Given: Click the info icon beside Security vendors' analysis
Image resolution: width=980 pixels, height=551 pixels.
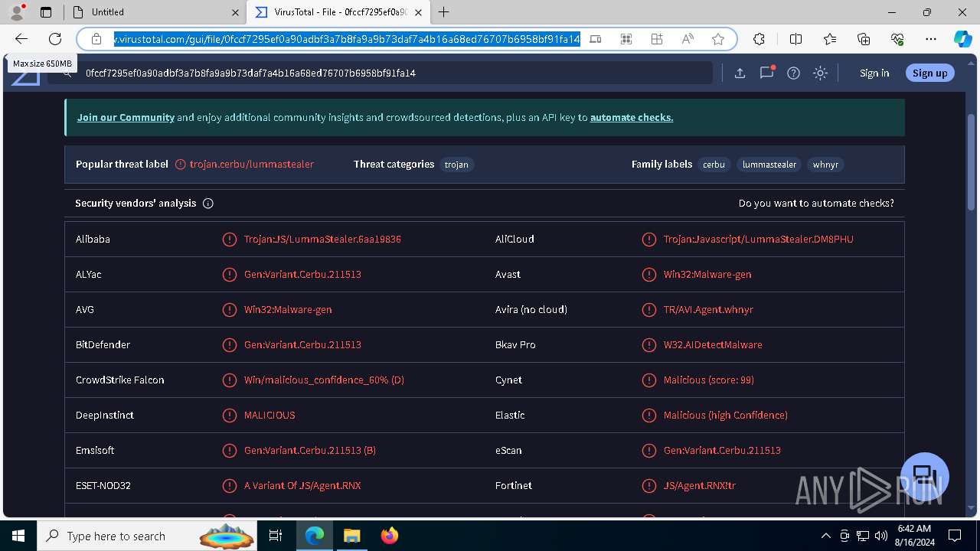Looking at the screenshot, I should (x=208, y=204).
